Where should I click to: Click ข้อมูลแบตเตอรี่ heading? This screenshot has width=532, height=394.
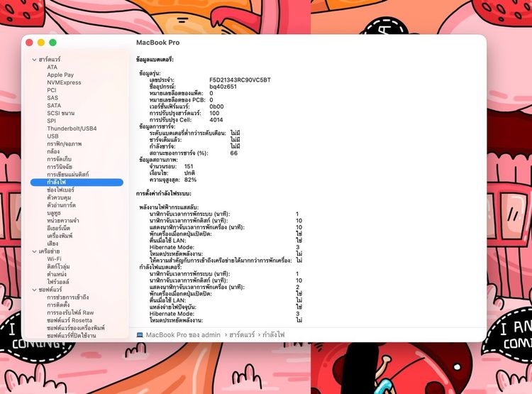click(155, 60)
